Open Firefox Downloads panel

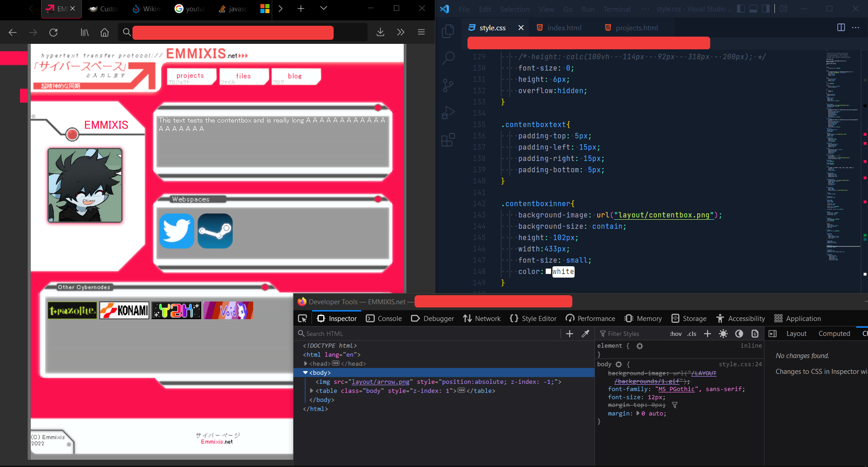pos(381,32)
